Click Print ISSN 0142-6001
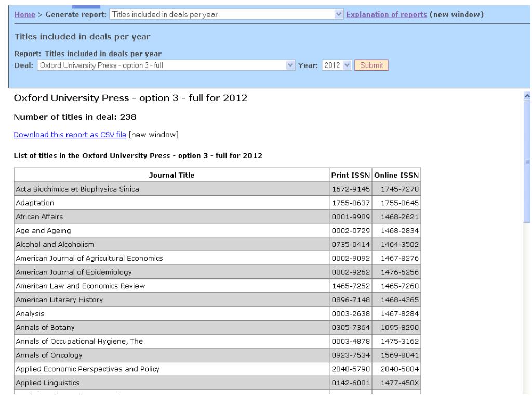Image resolution: width=532 pixels, height=399 pixels. point(351,383)
